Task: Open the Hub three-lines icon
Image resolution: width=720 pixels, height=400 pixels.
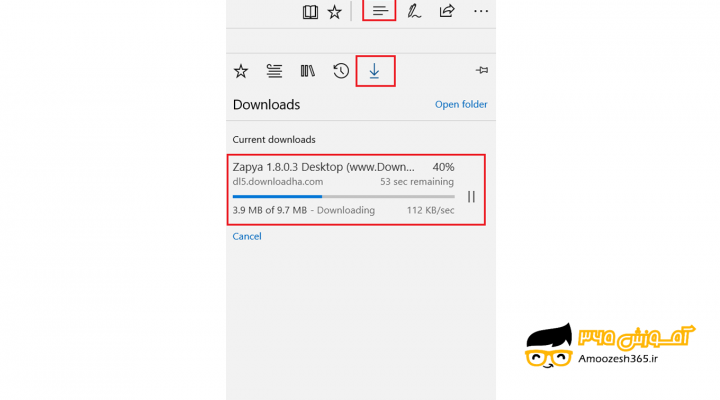Action: 380,11
